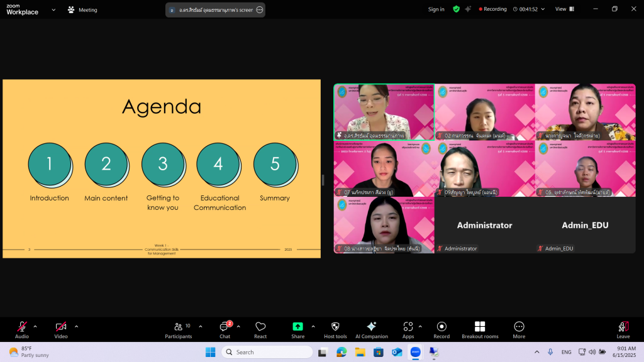Screen dimensions: 644x362
Task: Expand the Video options chevron
Action: [77, 326]
